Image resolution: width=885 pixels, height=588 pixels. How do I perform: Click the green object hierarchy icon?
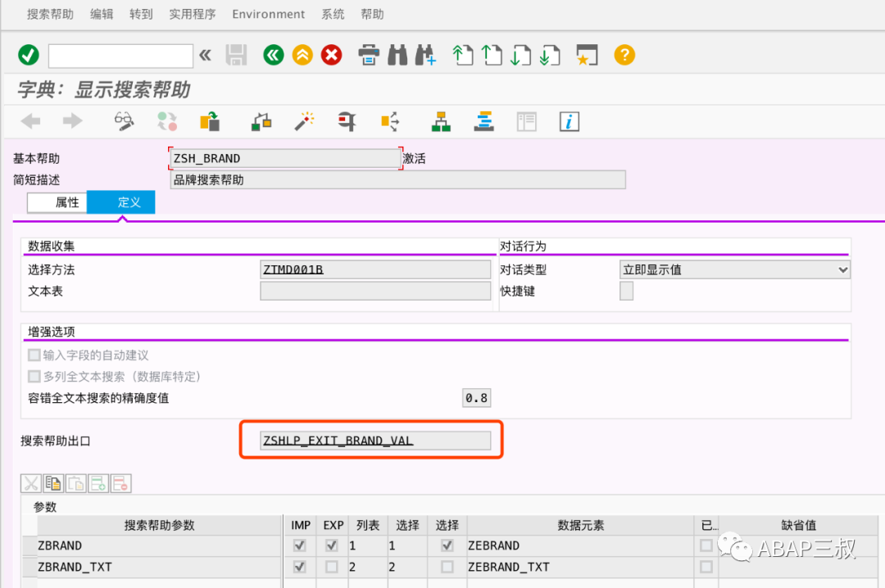click(441, 120)
